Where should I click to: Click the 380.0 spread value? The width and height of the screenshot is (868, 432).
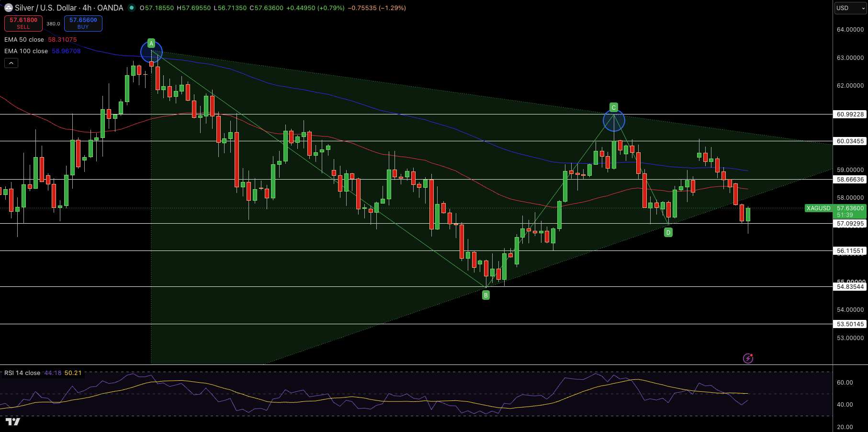(x=53, y=23)
